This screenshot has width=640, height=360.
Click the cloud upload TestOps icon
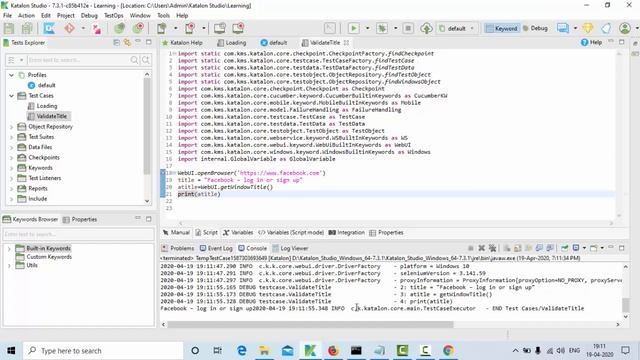(x=426, y=28)
